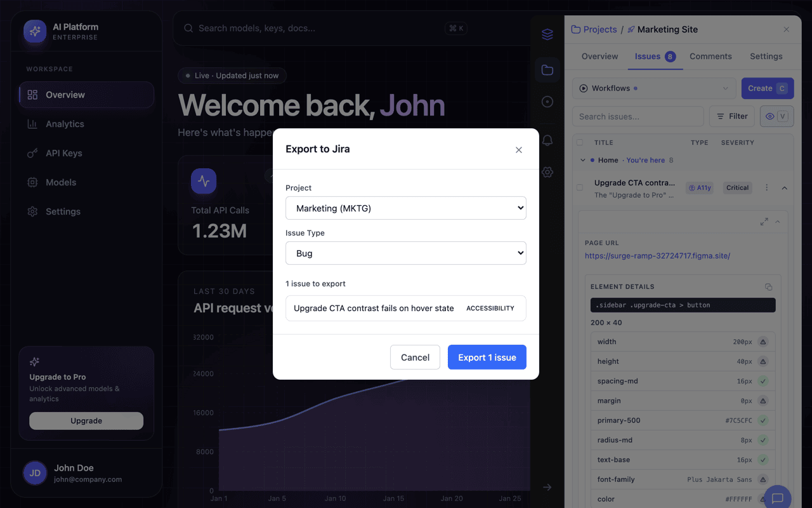Screen dimensions: 812x508
Task: Click the gear icon in the narrow icon rail
Action: 547,172
